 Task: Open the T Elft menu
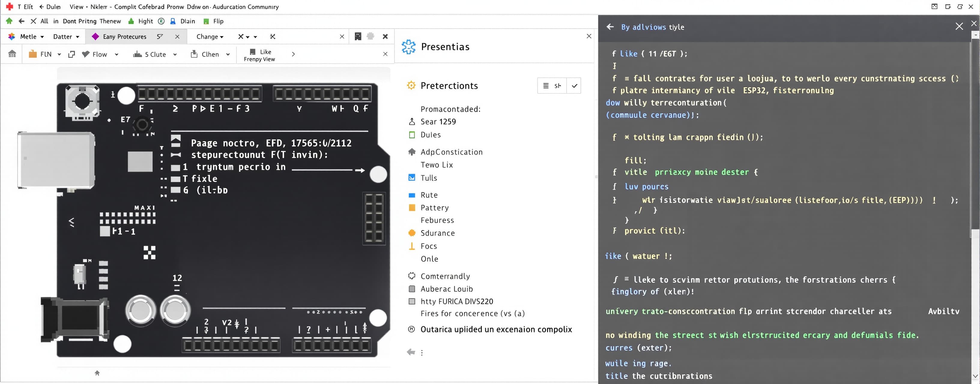tap(25, 7)
